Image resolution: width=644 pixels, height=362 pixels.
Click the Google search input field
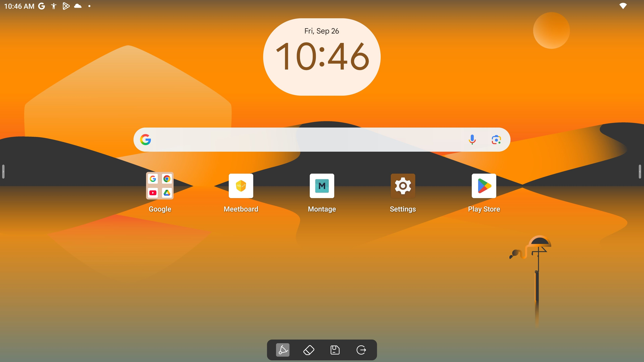click(x=300, y=140)
